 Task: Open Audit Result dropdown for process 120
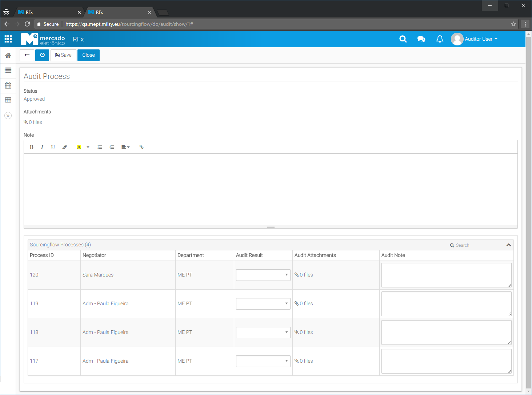point(263,275)
